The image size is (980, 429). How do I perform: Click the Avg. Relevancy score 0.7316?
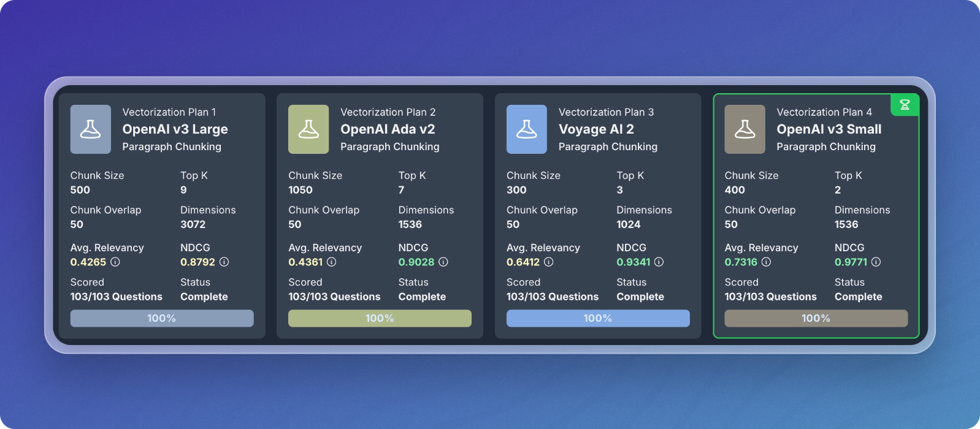click(x=741, y=262)
